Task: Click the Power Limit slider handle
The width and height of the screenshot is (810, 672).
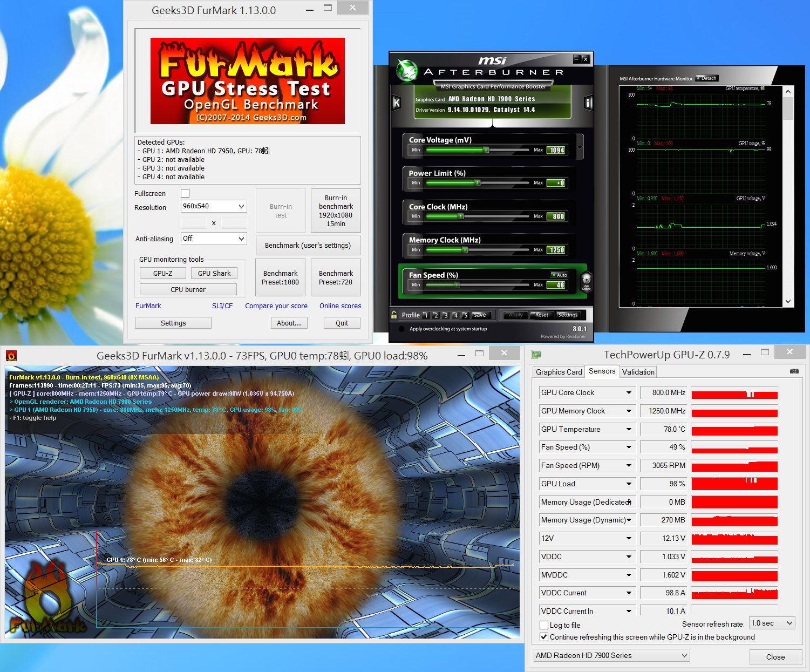Action: click(x=478, y=183)
